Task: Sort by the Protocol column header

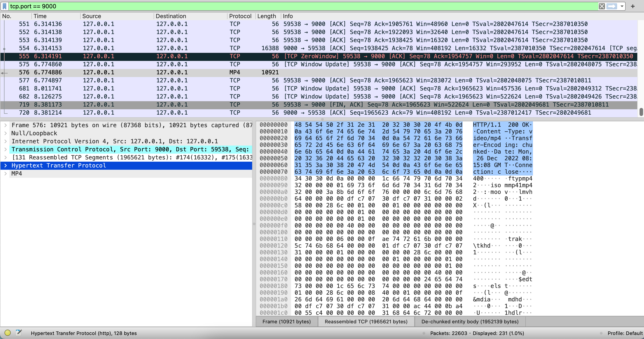Action: (241, 16)
